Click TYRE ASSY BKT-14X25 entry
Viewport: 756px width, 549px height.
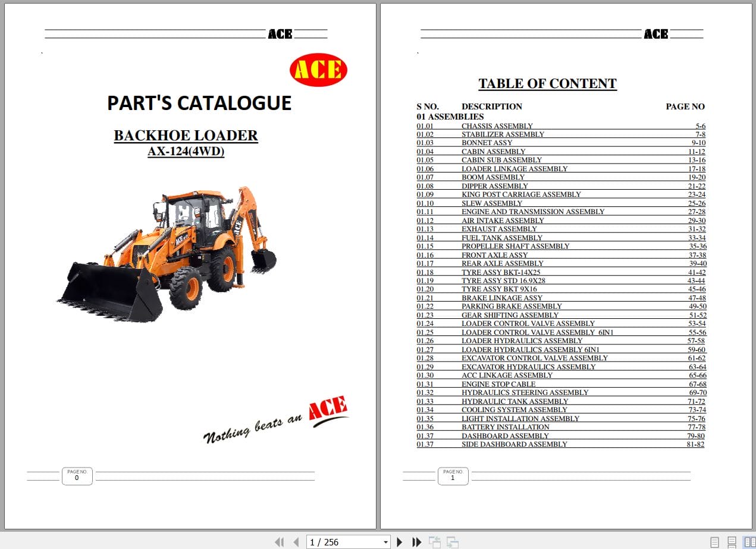click(501, 272)
